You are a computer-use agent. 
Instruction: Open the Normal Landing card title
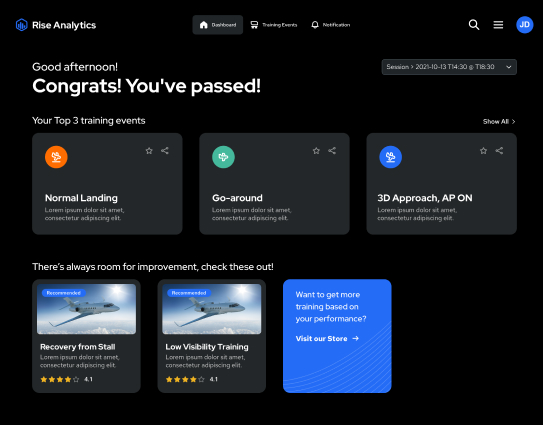tap(81, 198)
